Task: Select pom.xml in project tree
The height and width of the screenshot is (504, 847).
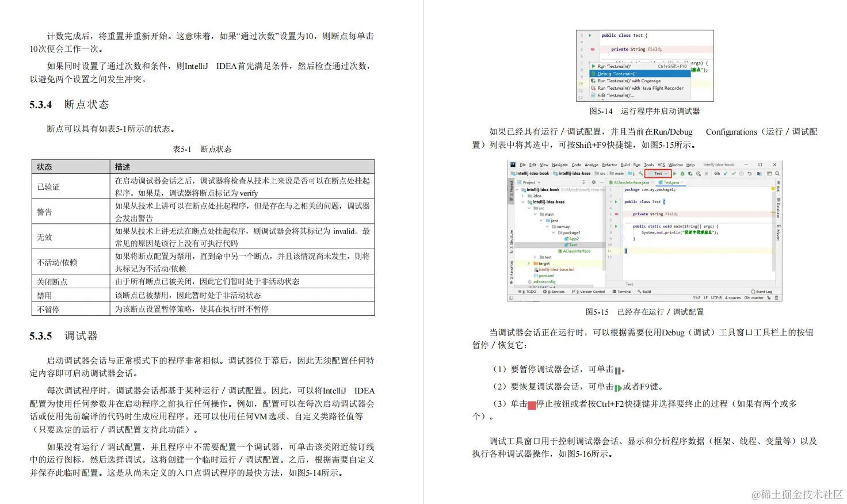Action: point(544,276)
